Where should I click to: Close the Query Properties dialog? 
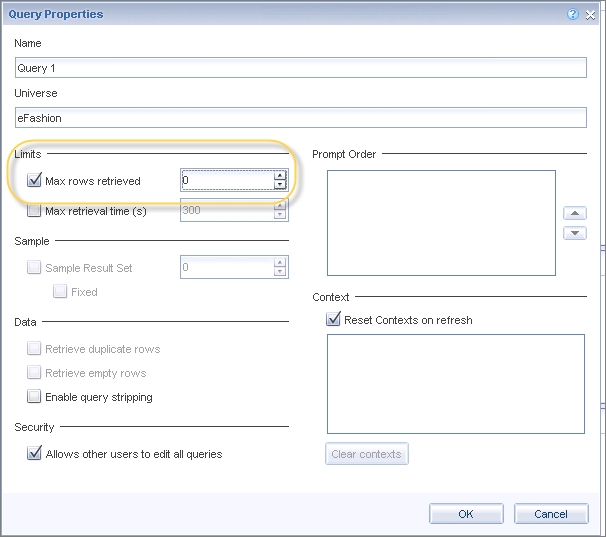(x=590, y=15)
